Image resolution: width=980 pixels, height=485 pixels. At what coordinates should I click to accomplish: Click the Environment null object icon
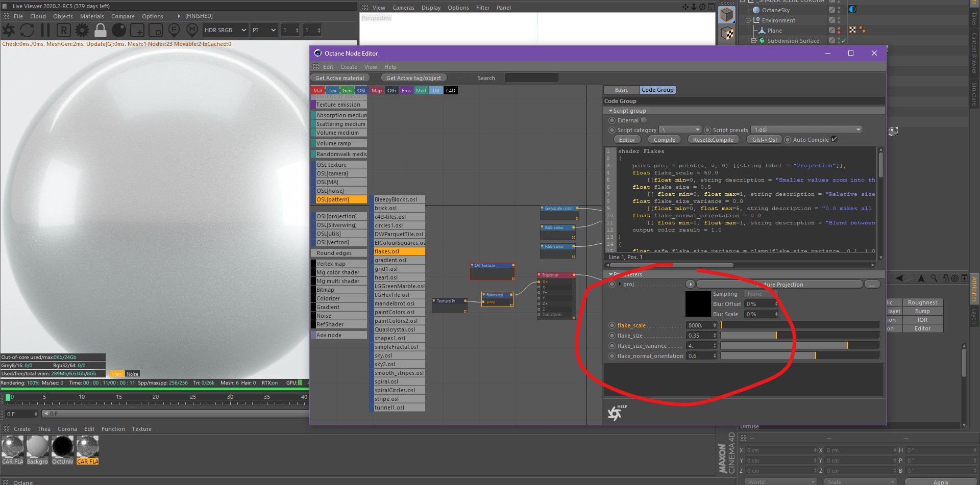click(756, 20)
